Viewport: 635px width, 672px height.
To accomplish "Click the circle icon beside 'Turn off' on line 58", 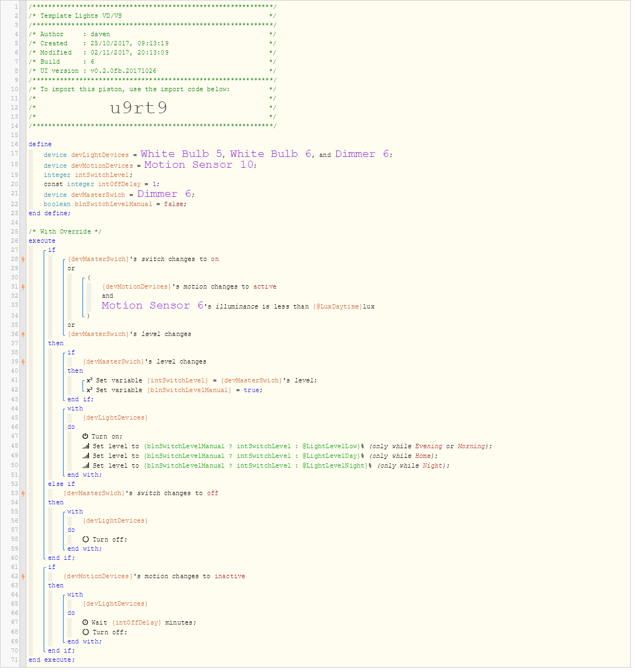I will click(86, 539).
